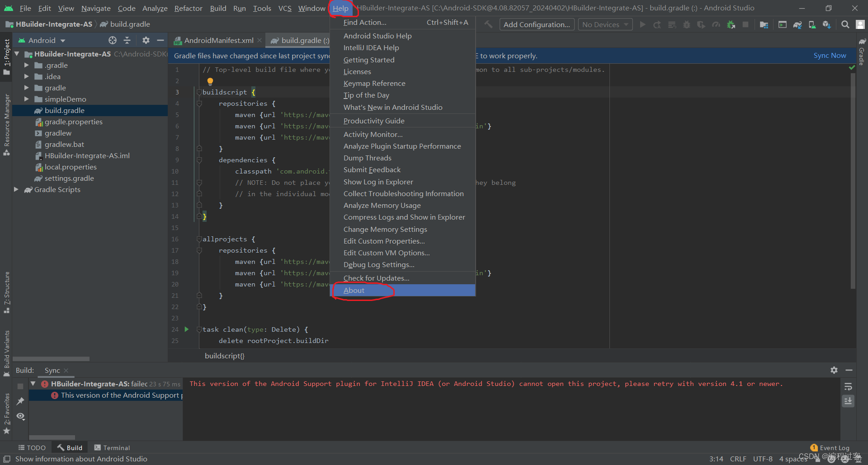Click the buildscript{} breadcrumb
868x465 pixels.
pos(224,356)
